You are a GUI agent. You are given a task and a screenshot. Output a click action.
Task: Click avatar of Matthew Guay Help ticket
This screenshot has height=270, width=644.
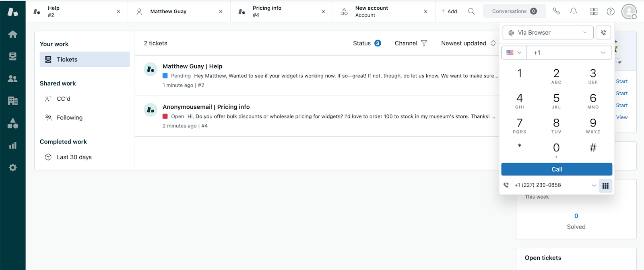[151, 69]
